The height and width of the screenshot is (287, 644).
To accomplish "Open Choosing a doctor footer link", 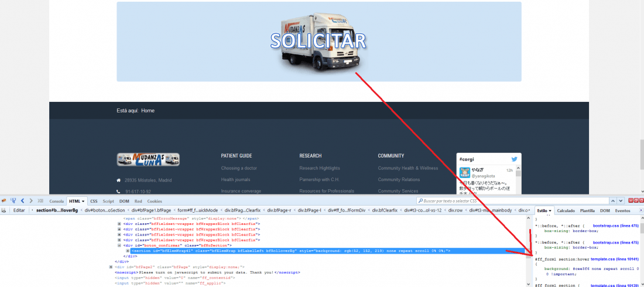I will (x=239, y=168).
